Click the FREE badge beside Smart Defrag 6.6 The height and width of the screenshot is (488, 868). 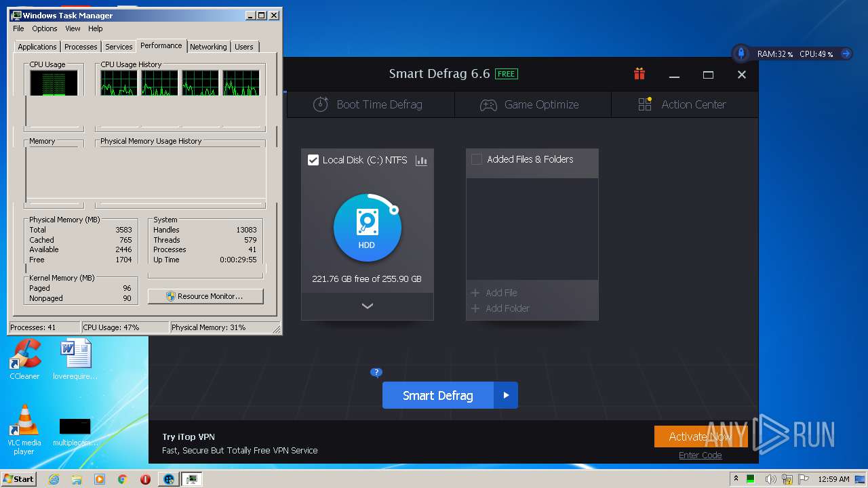[507, 74]
